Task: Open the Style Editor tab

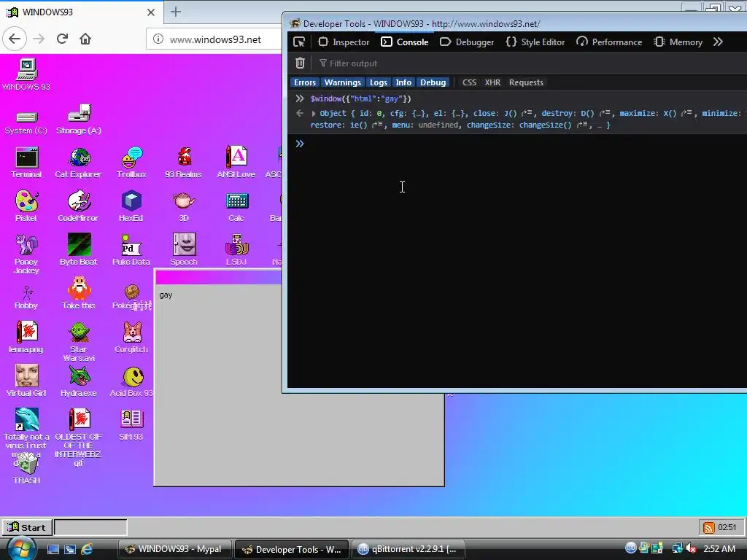Action: coord(535,42)
